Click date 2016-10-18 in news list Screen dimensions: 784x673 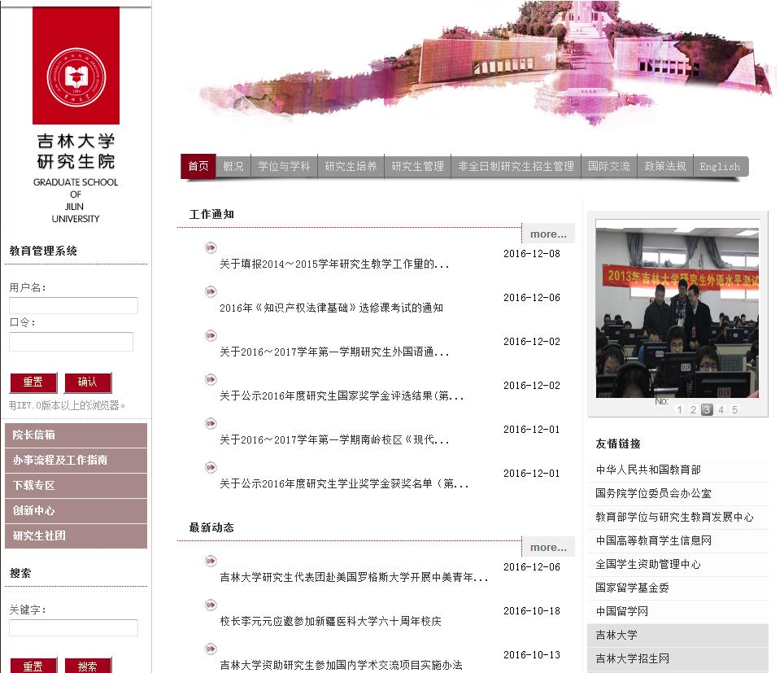[x=532, y=611]
